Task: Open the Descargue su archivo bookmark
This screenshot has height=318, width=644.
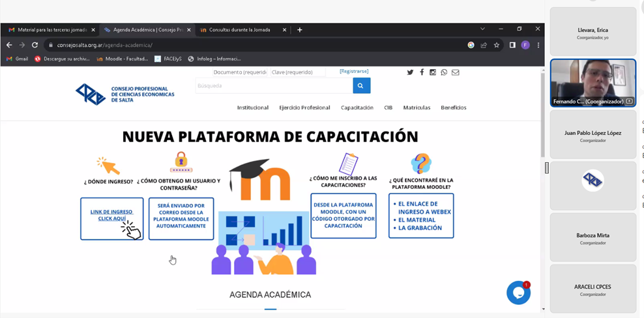Action: pos(62,59)
